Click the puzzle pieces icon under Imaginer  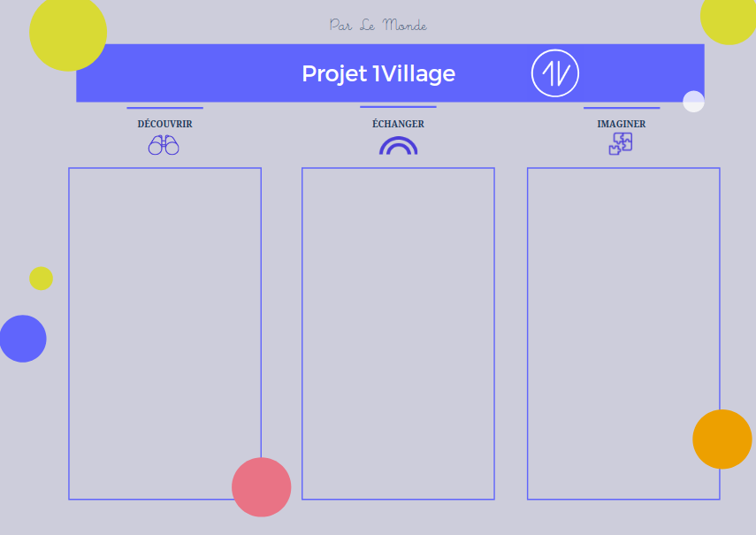point(621,143)
